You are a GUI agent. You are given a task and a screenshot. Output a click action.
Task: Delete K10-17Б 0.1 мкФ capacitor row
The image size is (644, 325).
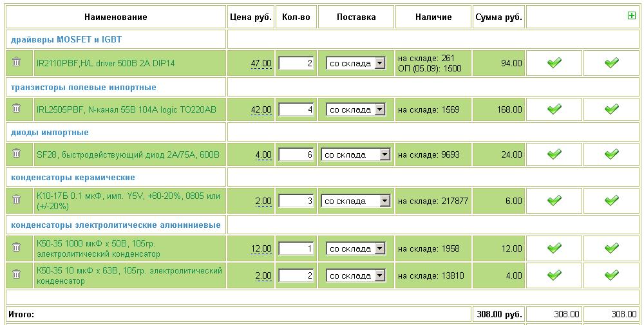pyautogui.click(x=17, y=200)
